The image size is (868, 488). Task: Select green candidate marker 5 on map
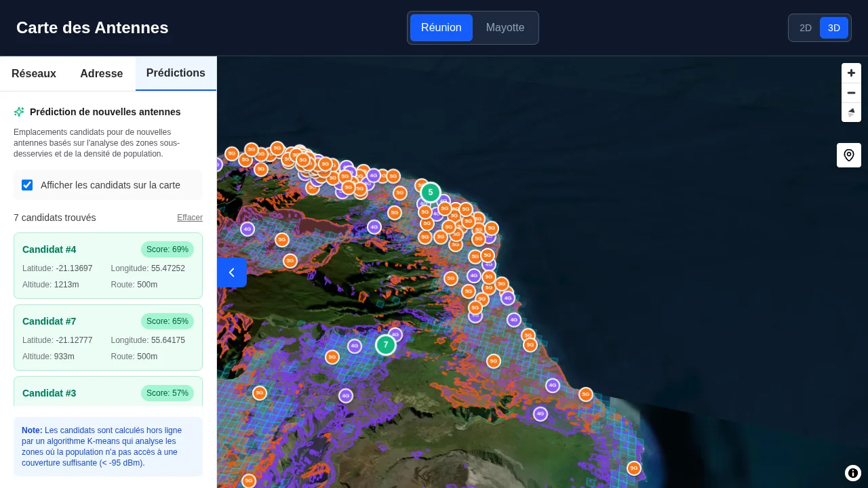430,192
